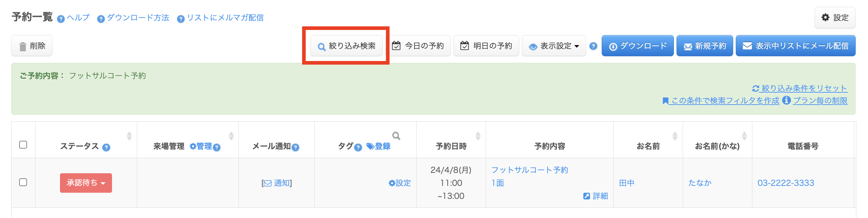Click the tag 登録 icon link
Image resolution: width=868 pixels, height=218 pixels.
click(x=378, y=146)
